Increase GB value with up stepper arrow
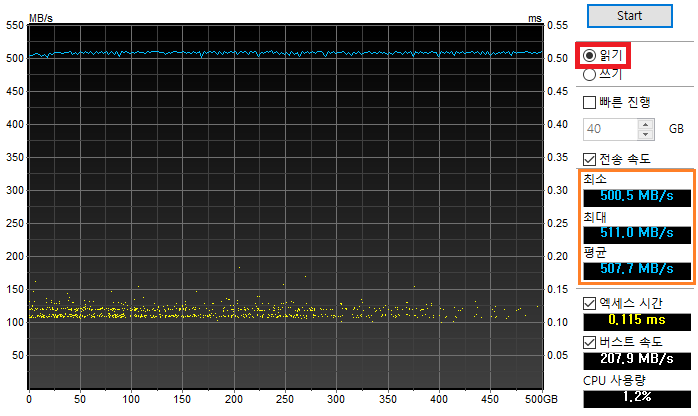Viewport: 698px width, 416px height. 645,124
